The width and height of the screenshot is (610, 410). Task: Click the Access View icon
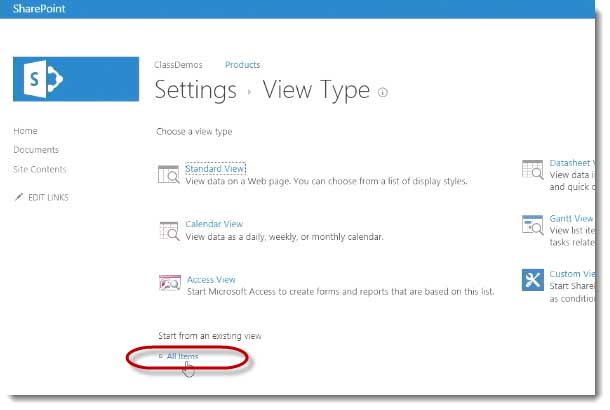point(168,284)
